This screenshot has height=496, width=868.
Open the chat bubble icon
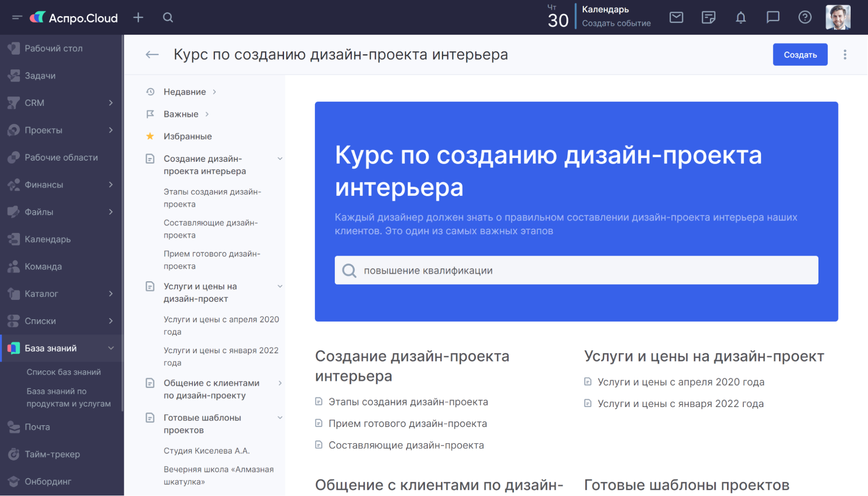773,17
